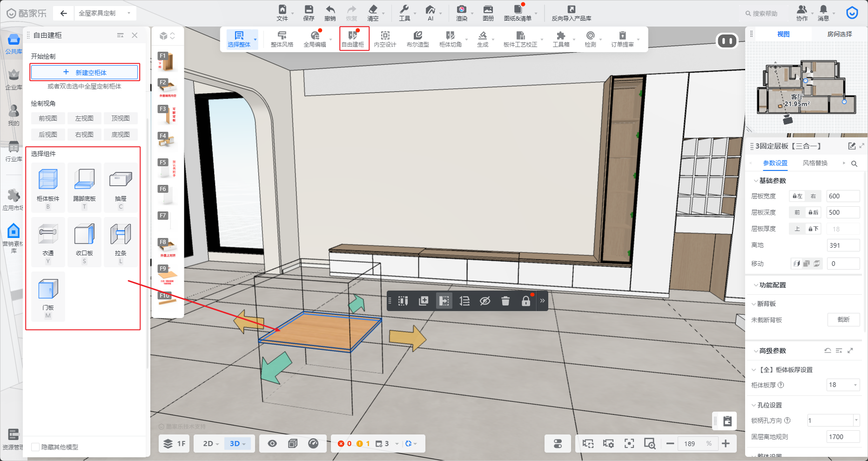This screenshot has width=868, height=461.
Task: Lock the selected shelf with padlock icon
Action: [526, 301]
